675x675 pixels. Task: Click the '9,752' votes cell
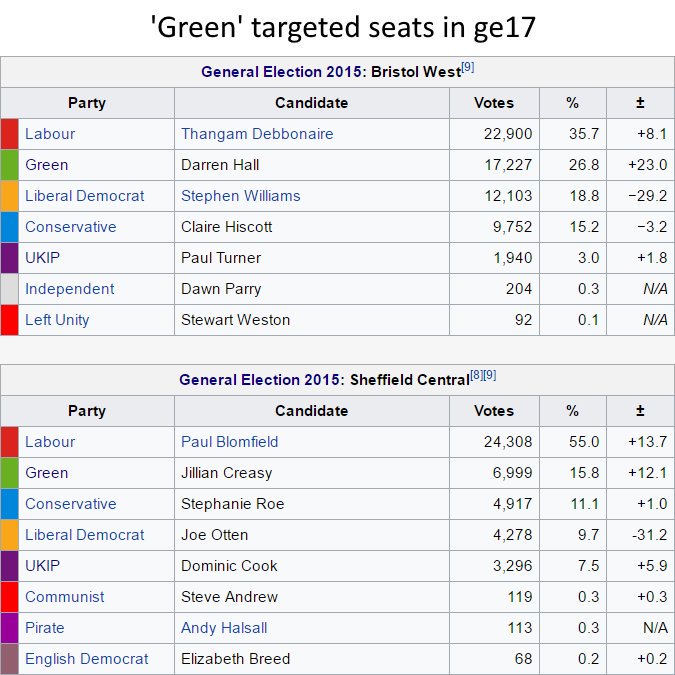(x=494, y=227)
